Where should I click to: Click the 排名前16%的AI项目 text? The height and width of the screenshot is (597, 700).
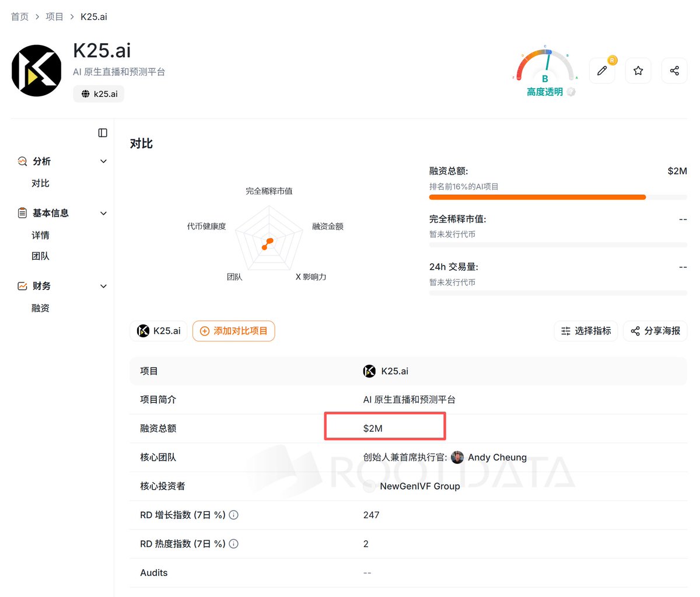(x=464, y=187)
